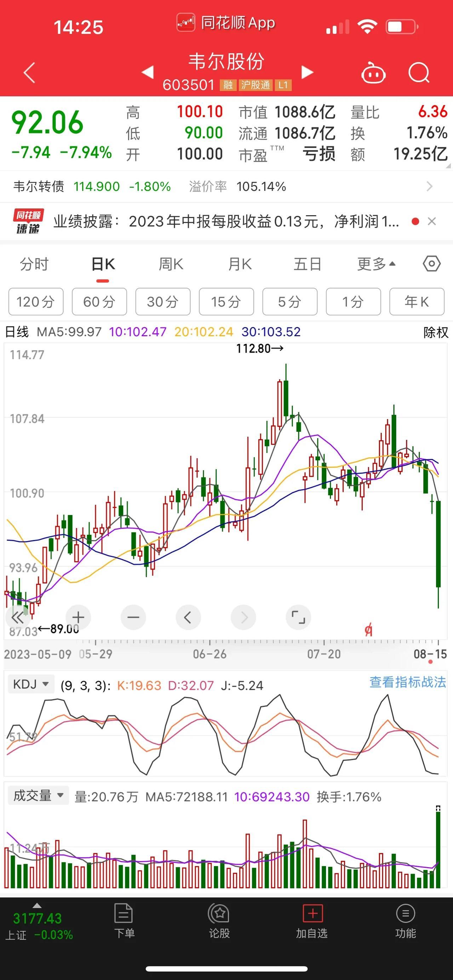
Task: Open the robot assistant icon
Action: pyautogui.click(x=373, y=72)
